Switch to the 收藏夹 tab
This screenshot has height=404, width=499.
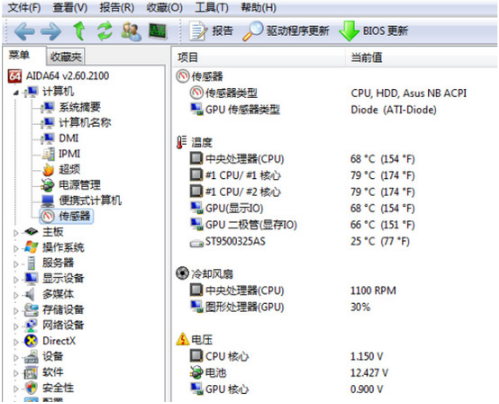pos(66,57)
